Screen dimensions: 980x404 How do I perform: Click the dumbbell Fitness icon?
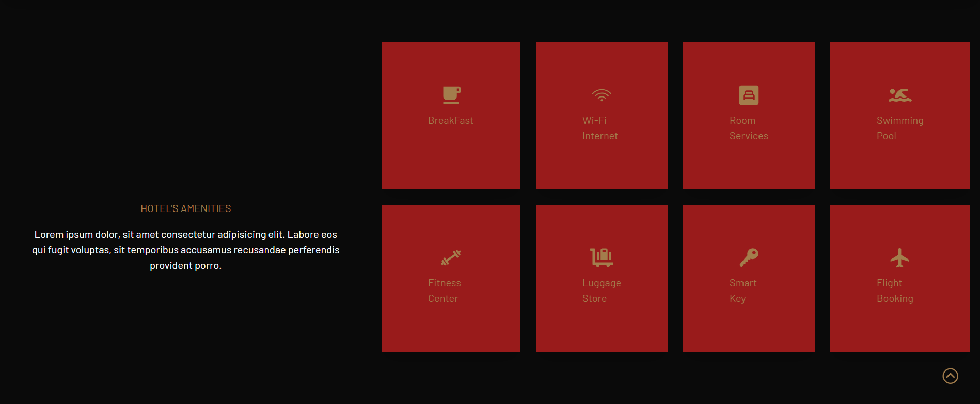click(x=451, y=257)
